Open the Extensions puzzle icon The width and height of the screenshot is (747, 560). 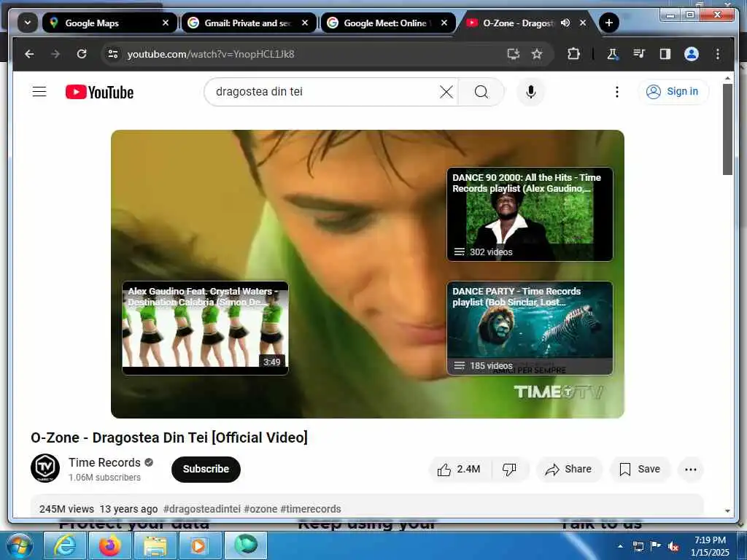tap(573, 54)
